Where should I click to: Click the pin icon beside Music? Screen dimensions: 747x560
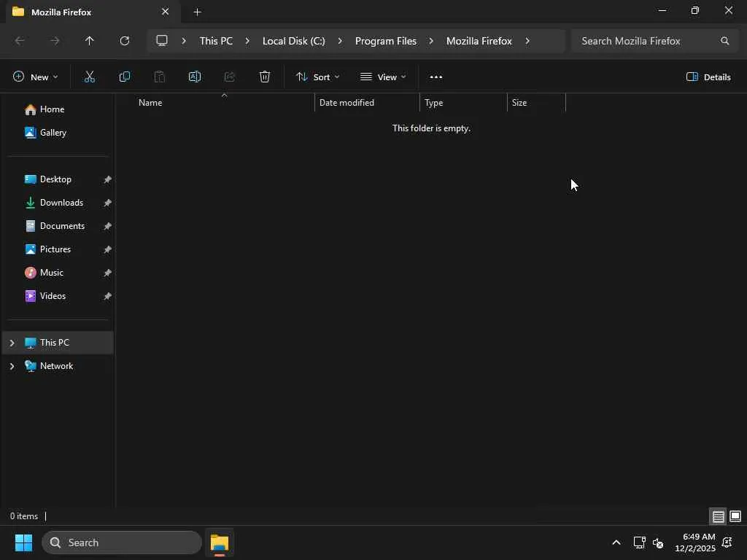point(108,273)
